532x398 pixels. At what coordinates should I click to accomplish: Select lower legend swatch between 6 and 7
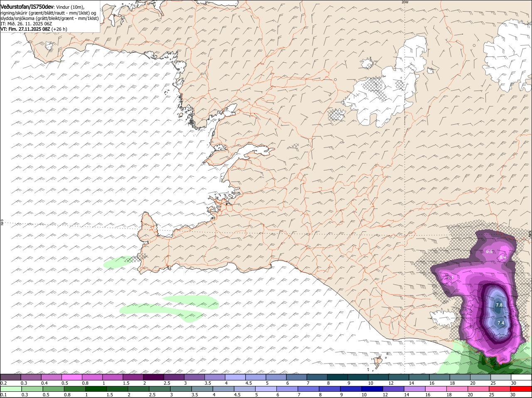tap(288, 389)
